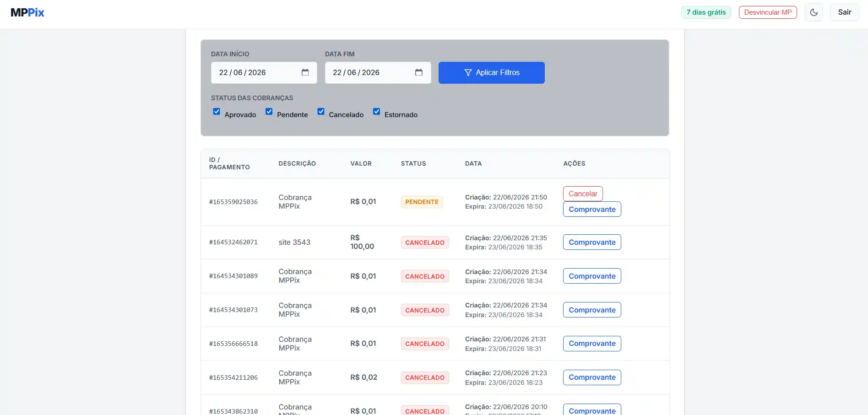Open calendar picker in Data Fim field

(x=418, y=72)
